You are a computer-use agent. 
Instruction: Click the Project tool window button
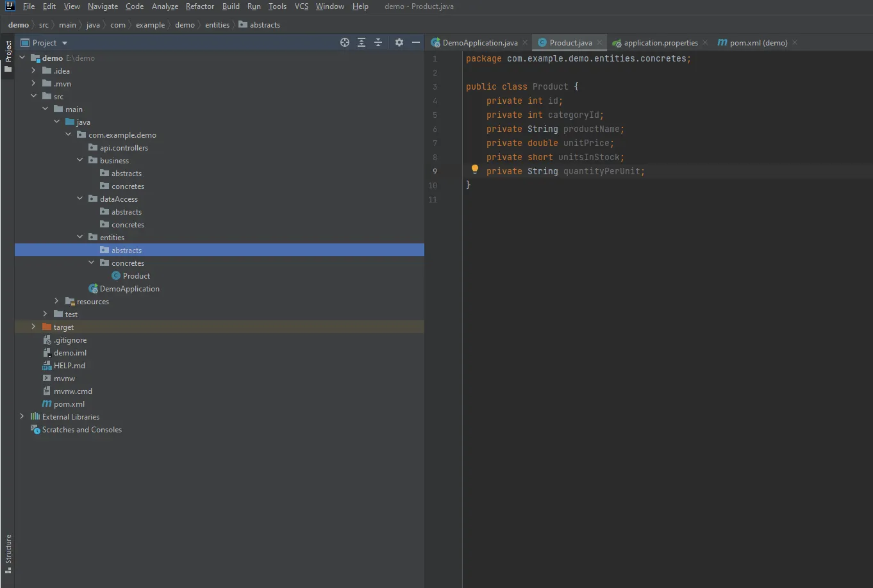pyautogui.click(x=8, y=56)
